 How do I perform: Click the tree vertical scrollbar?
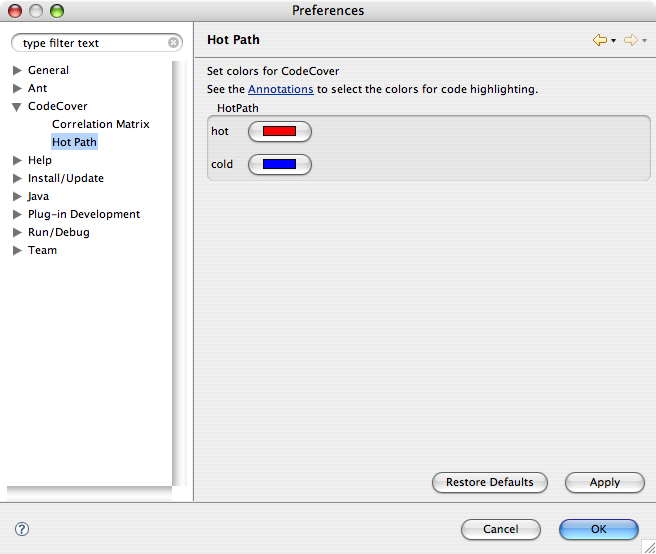pyautogui.click(x=179, y=273)
